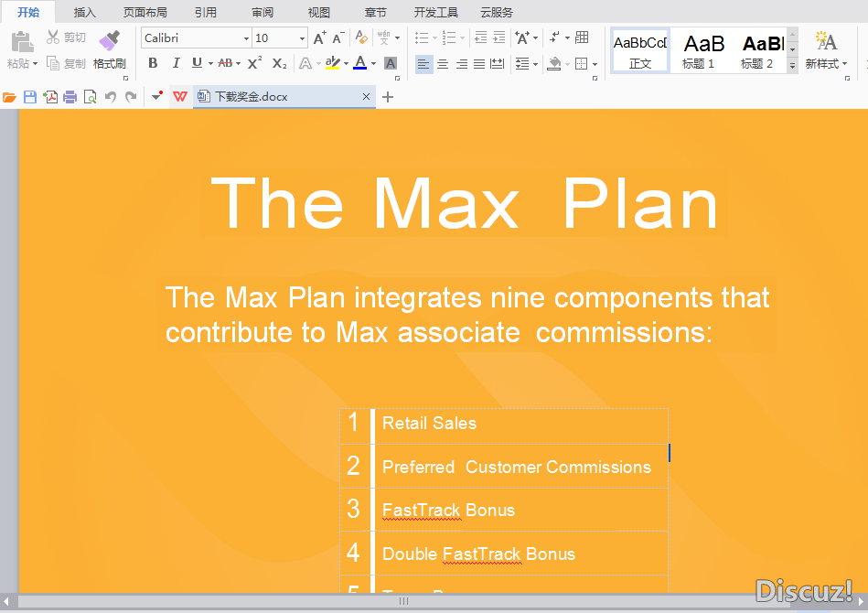Open the Calibri font name dropdown
868x613 pixels.
[246, 38]
